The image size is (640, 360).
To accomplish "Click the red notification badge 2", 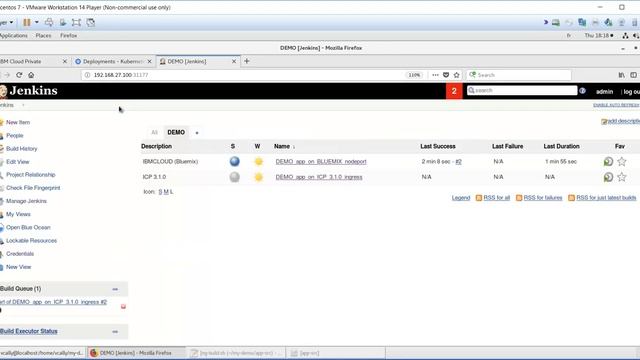I will (x=454, y=91).
